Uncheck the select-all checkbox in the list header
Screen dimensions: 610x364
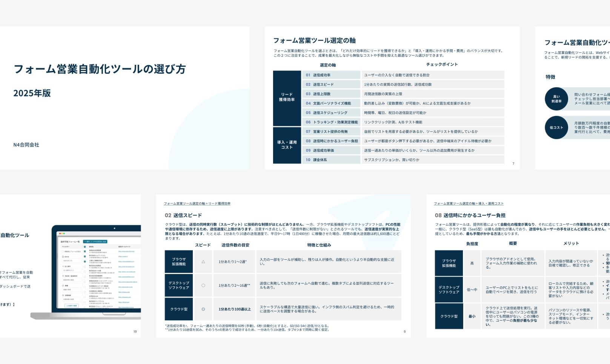[85, 247]
